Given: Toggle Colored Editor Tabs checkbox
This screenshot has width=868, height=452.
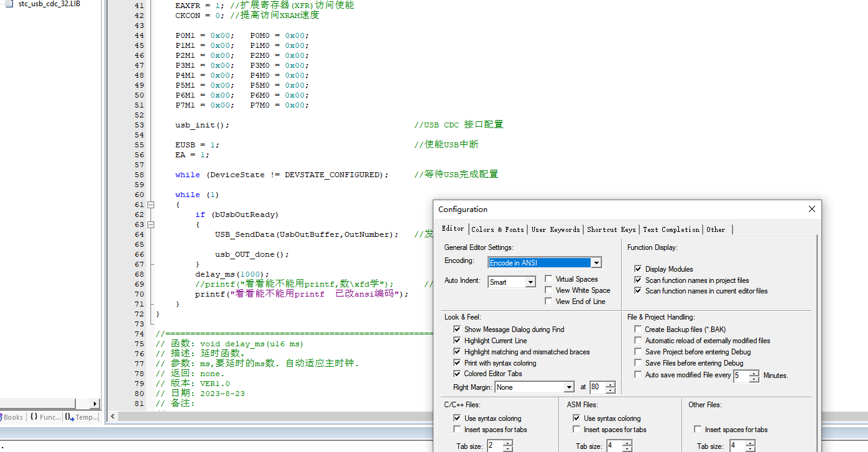Looking at the screenshot, I should coord(458,374).
